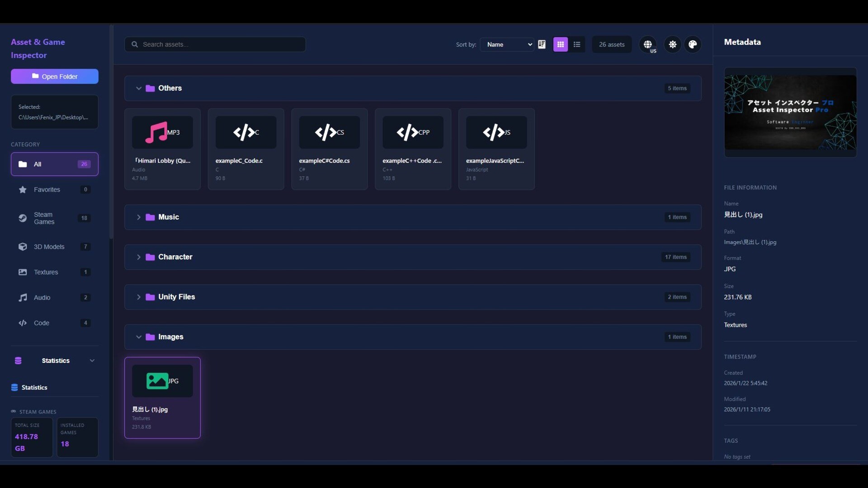Viewport: 868px width, 488px height.
Task: Click the Open Folder button
Action: (54, 76)
